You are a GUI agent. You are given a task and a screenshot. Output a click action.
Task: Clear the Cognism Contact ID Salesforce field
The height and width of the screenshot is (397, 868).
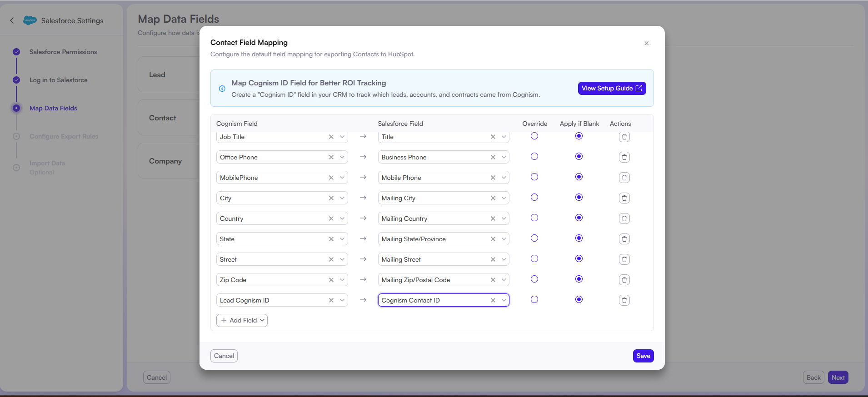coord(493,300)
